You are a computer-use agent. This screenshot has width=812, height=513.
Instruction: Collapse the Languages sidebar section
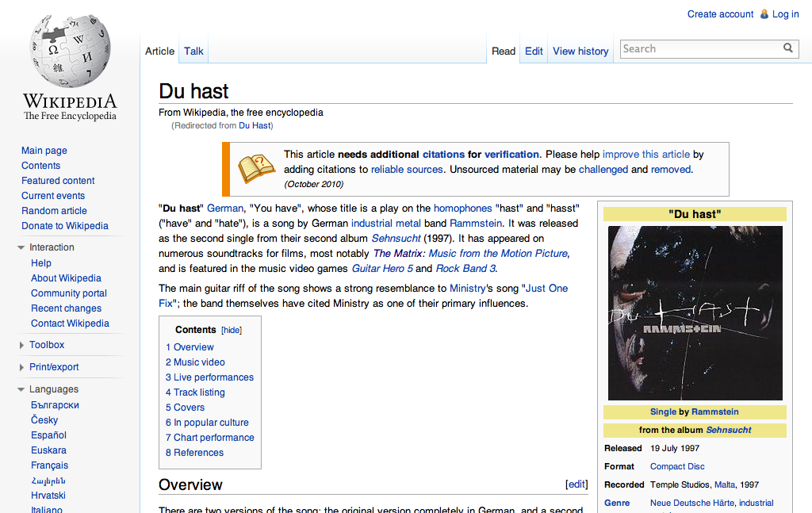[21, 389]
